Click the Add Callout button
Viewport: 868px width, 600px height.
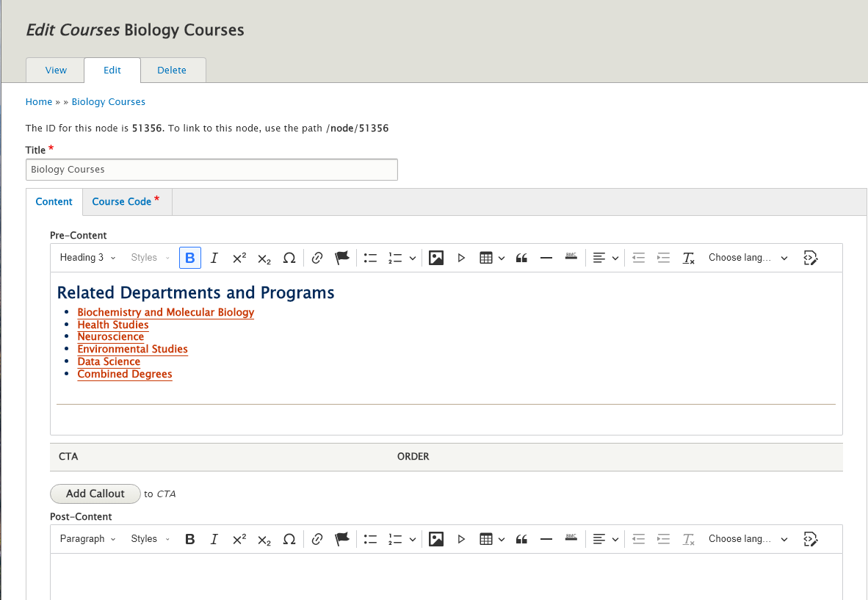pyautogui.click(x=95, y=494)
